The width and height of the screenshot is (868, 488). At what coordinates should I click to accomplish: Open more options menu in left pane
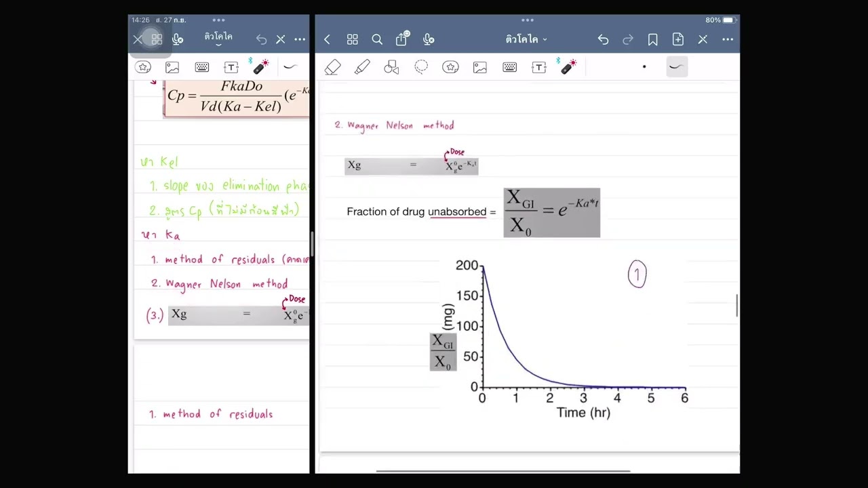click(x=300, y=39)
